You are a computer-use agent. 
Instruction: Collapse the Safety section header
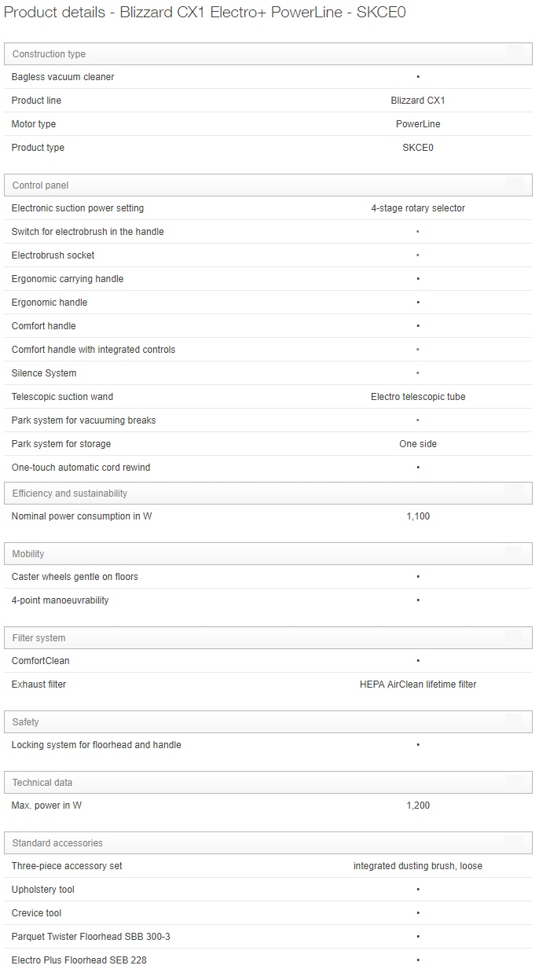[x=268, y=722]
